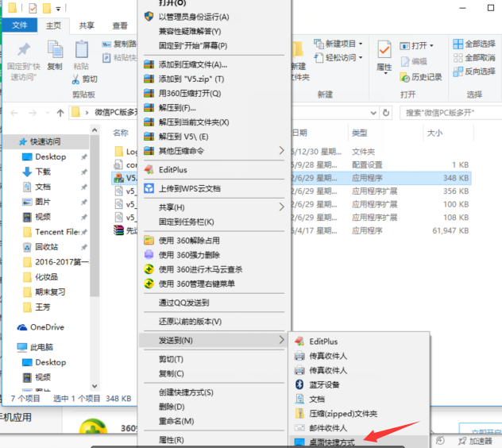Viewport: 502px width, 448px height.
Task: Click the refresh button by address bar
Action: click(x=386, y=113)
